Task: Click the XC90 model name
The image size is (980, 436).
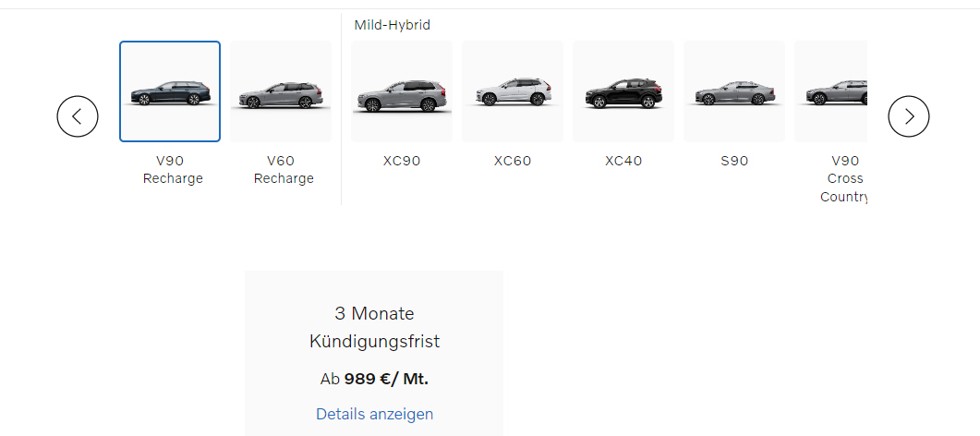Action: pyautogui.click(x=402, y=161)
